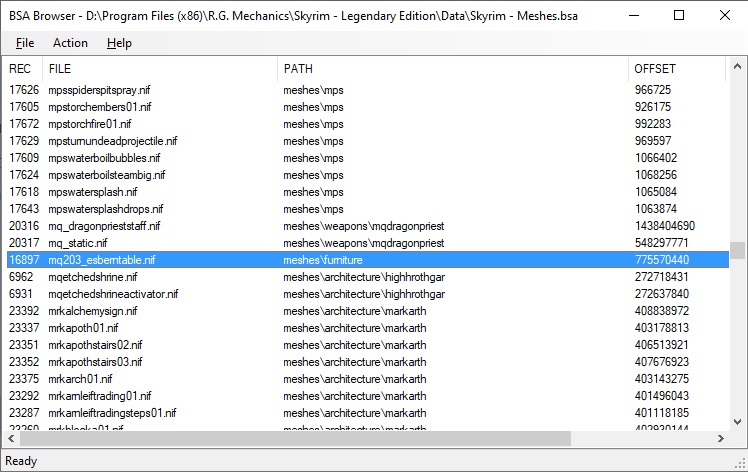Select the mqetchedshrine.nif file
Screen dimensions: 748x472
coord(93,277)
